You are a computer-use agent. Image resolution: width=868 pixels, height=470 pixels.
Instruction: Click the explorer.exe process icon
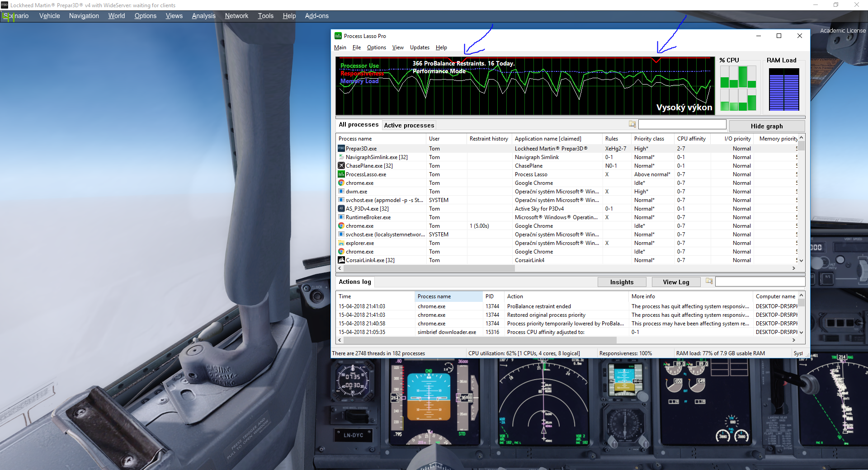[x=341, y=243]
